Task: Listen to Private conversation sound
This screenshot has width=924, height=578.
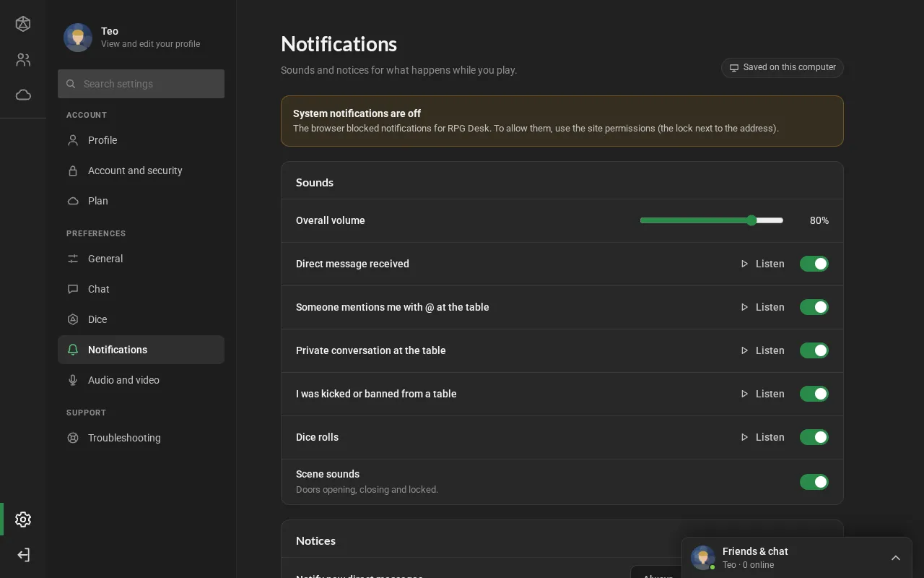Action: (762, 350)
